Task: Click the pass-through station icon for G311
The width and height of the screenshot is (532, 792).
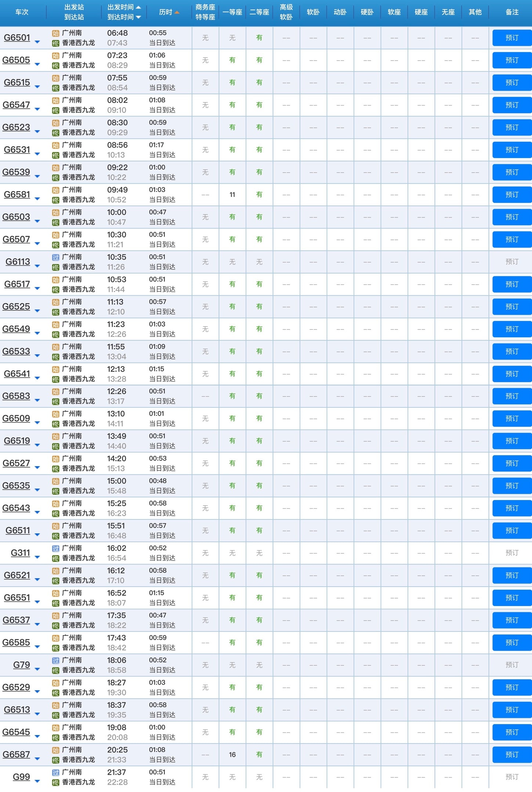Action: click(55, 548)
